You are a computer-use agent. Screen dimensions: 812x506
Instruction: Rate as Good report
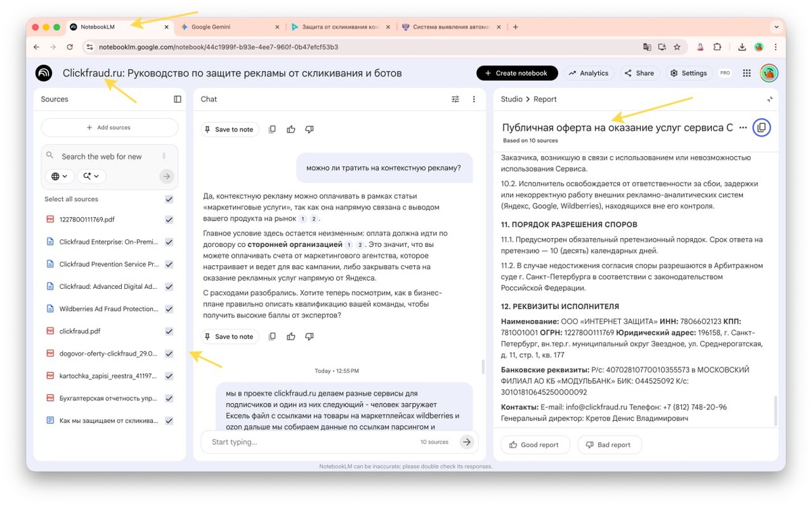[x=535, y=444]
